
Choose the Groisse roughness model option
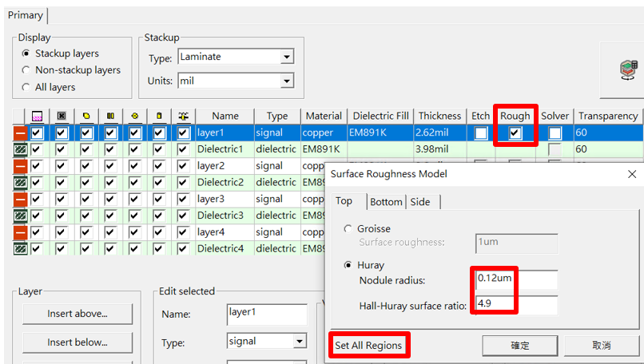tap(348, 228)
